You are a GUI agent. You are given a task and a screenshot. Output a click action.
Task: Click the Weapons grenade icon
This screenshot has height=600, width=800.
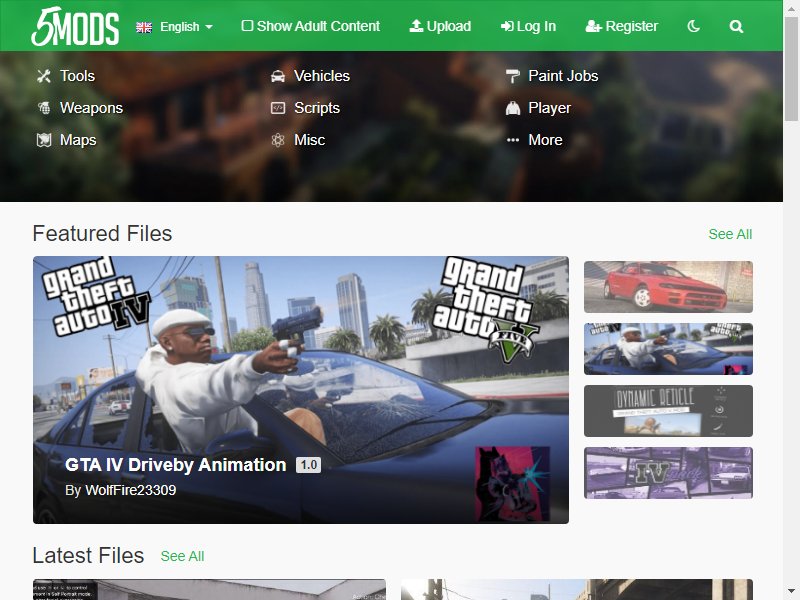(44, 108)
